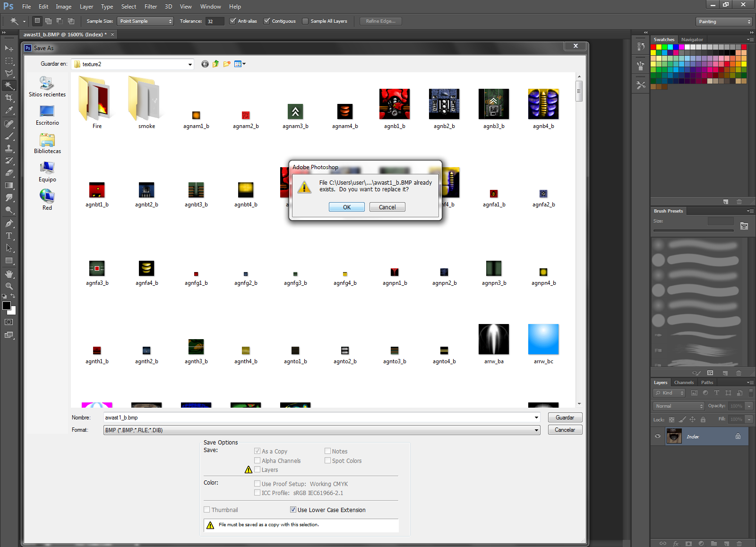Pick the Eyedropper tool
Viewport: 756px width, 547px height.
click(9, 111)
